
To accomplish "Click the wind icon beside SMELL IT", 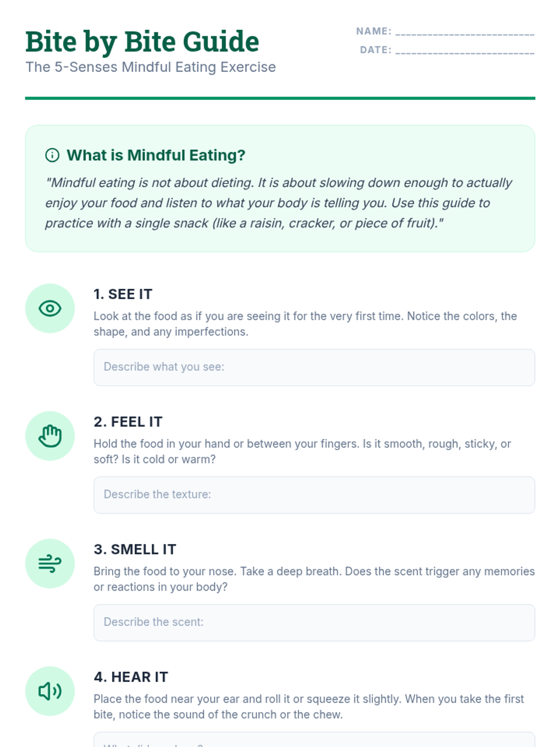I will pyautogui.click(x=50, y=564).
